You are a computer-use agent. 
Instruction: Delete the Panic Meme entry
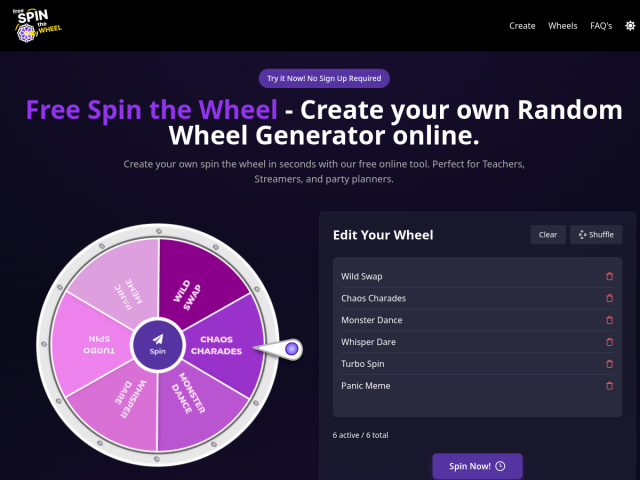coord(609,386)
